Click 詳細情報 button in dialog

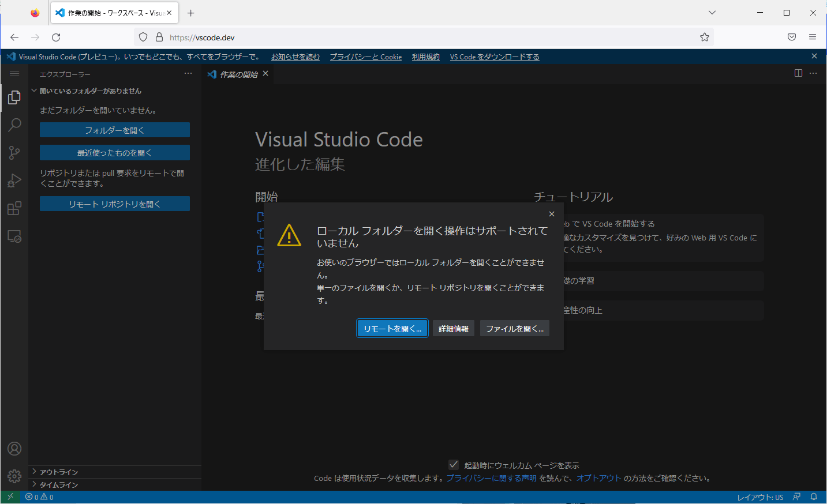[454, 329]
